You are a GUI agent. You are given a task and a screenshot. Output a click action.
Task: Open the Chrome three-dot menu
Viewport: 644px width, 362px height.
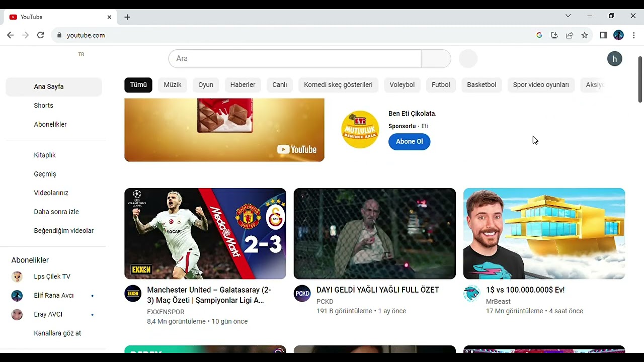[634, 35]
